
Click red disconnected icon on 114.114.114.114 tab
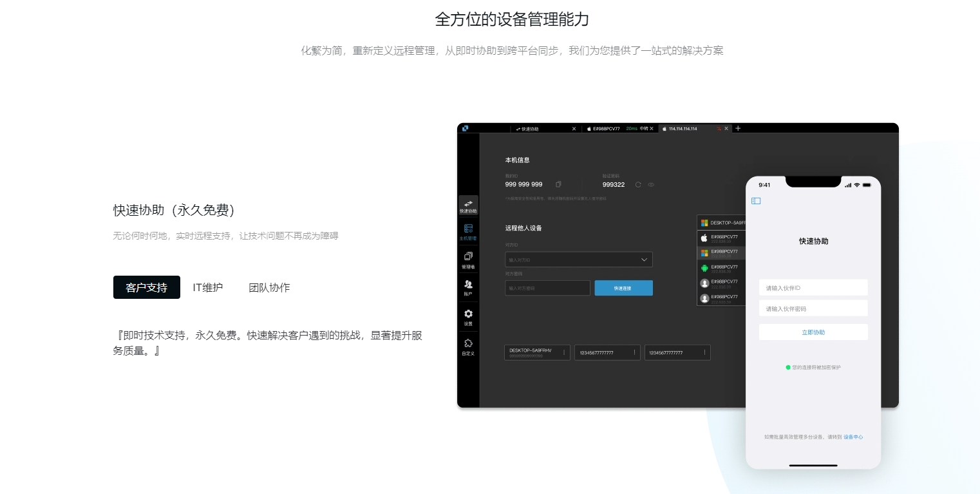719,129
